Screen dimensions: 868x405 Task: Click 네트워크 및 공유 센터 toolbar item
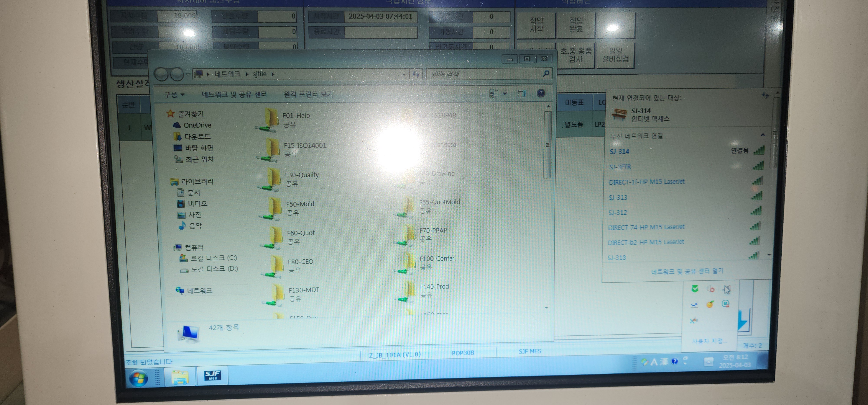click(234, 95)
